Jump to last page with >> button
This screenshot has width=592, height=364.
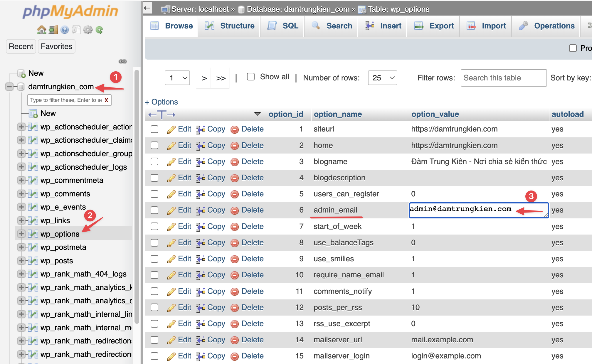(221, 78)
